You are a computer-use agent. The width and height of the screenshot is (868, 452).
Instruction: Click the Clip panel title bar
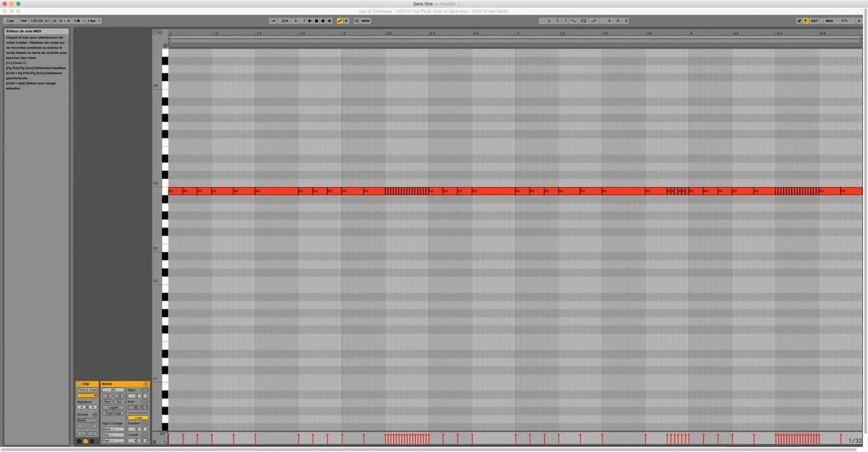[87, 384]
